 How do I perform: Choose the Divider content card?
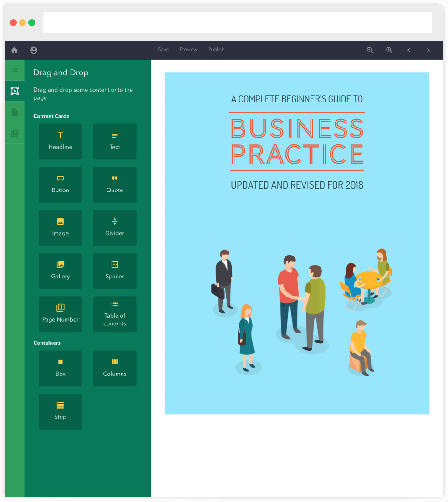pyautogui.click(x=115, y=228)
